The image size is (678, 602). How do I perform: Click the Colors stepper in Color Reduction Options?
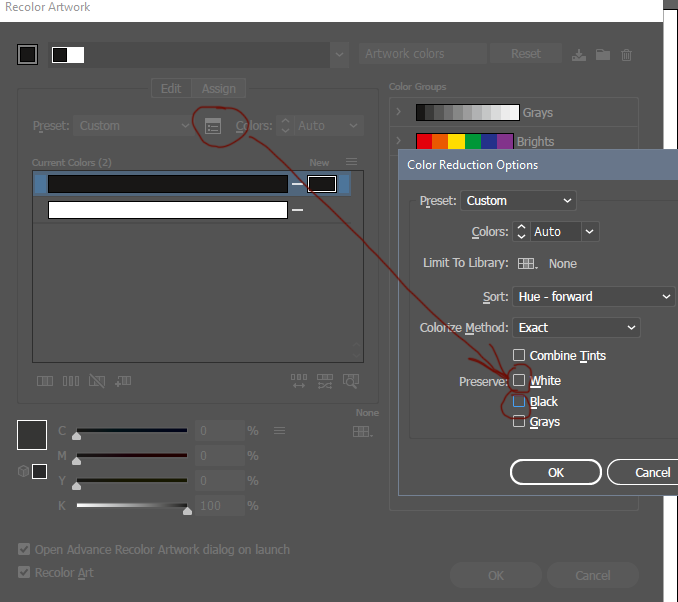[521, 231]
